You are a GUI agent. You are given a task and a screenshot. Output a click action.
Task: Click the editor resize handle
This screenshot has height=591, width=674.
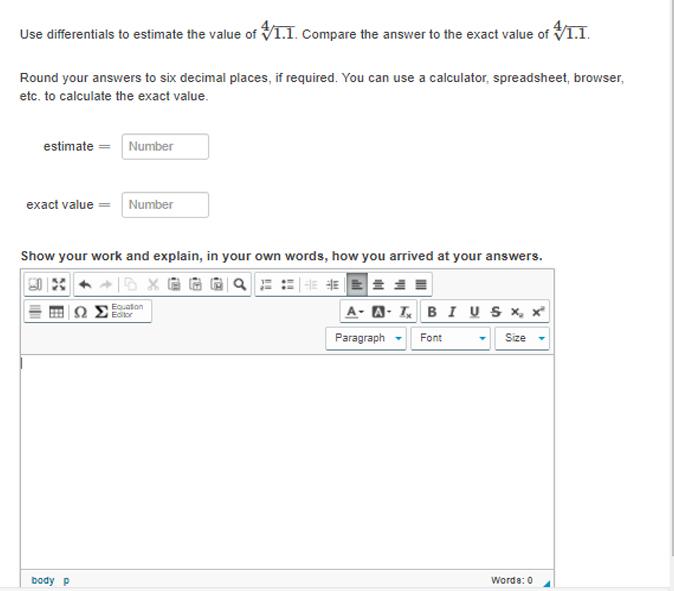click(x=547, y=583)
